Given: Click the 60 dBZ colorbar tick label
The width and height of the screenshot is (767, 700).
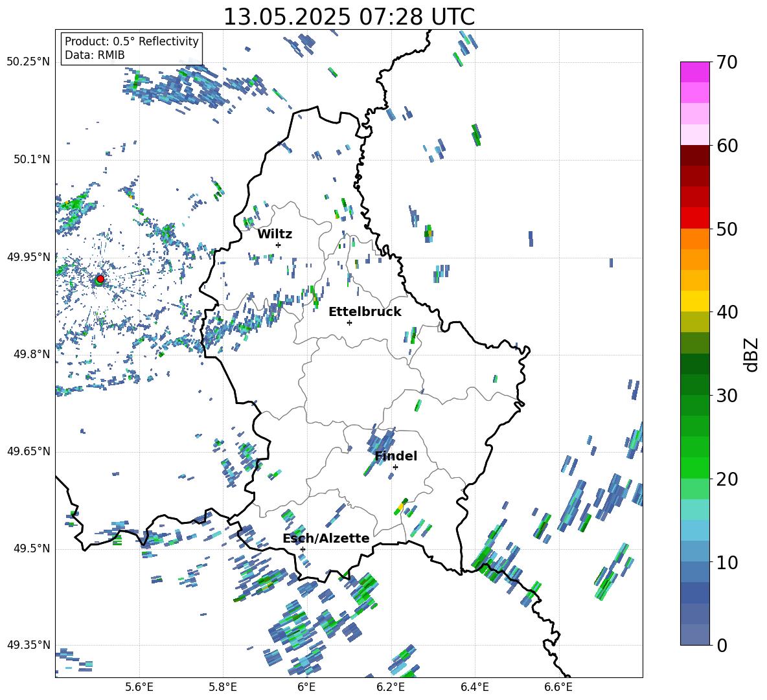Looking at the screenshot, I should 726,146.
